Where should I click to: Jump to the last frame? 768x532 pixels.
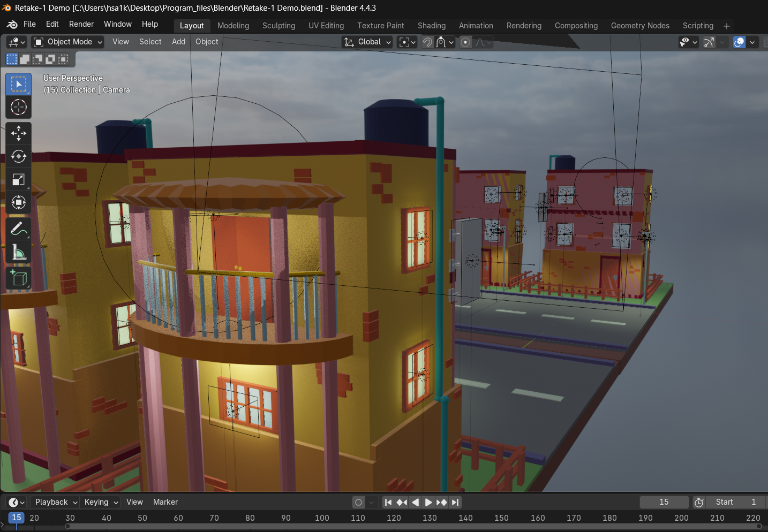[455, 502]
